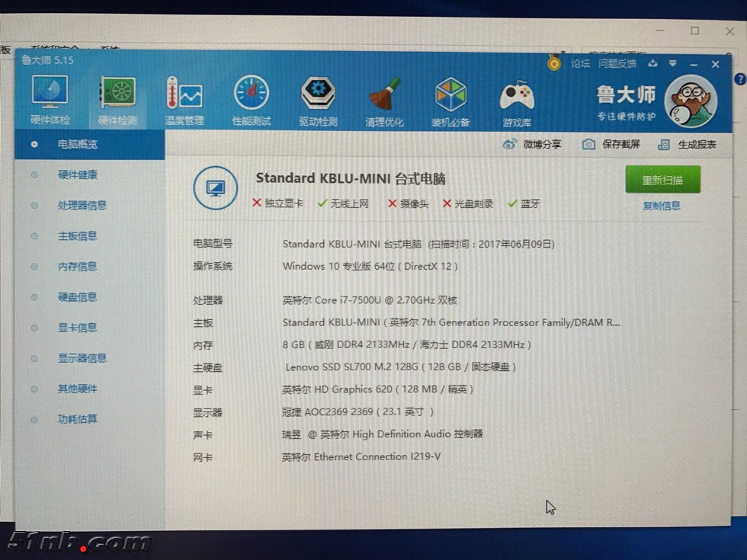Click the gold medal icon in title bar
Screen dimensions: 747x560
(554, 63)
